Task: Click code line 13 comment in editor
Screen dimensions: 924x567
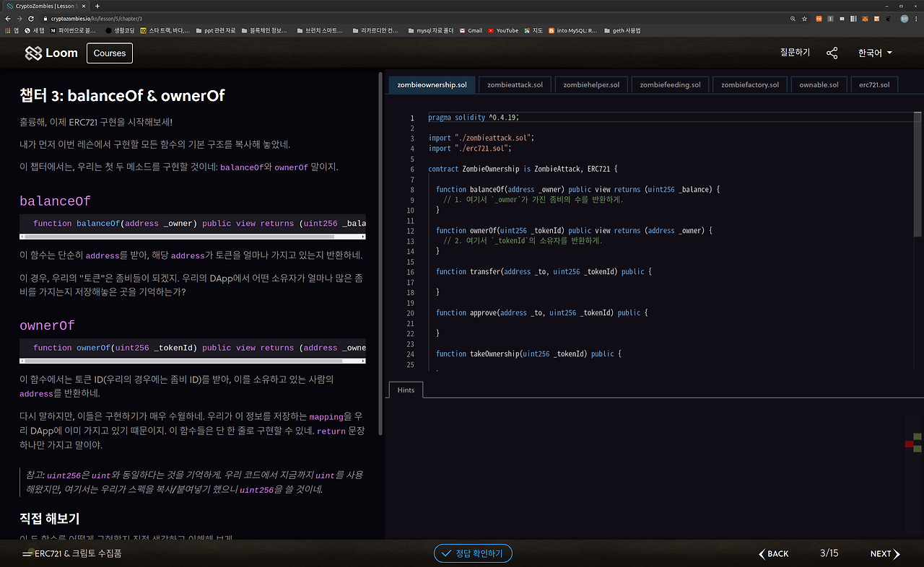Action: tap(523, 241)
